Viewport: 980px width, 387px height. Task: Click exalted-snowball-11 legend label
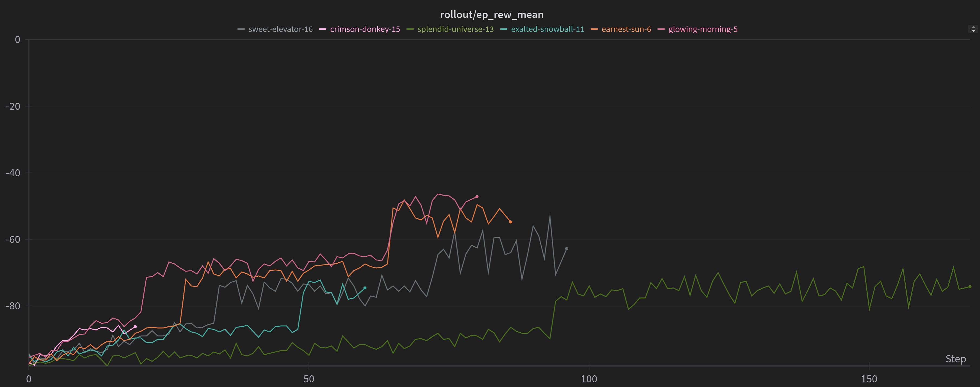click(547, 29)
